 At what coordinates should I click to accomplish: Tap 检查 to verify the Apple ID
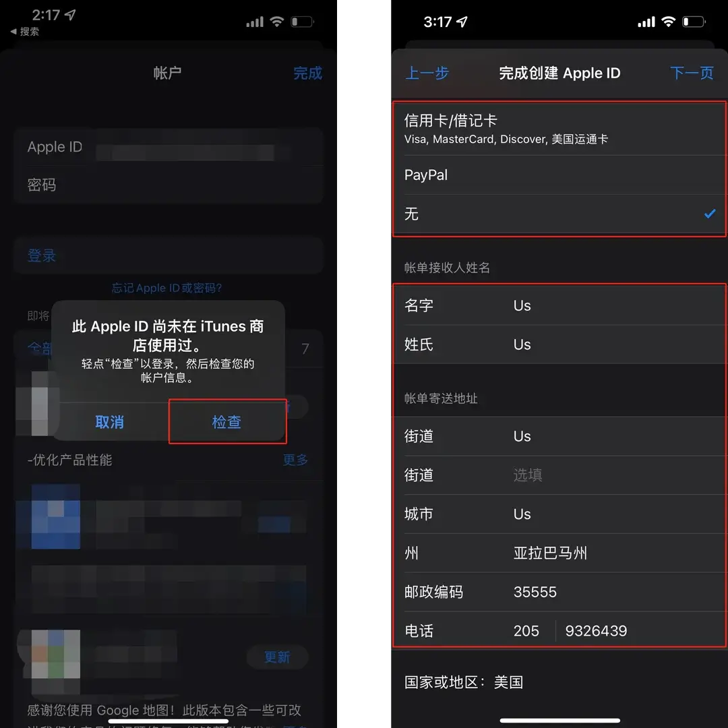(226, 421)
